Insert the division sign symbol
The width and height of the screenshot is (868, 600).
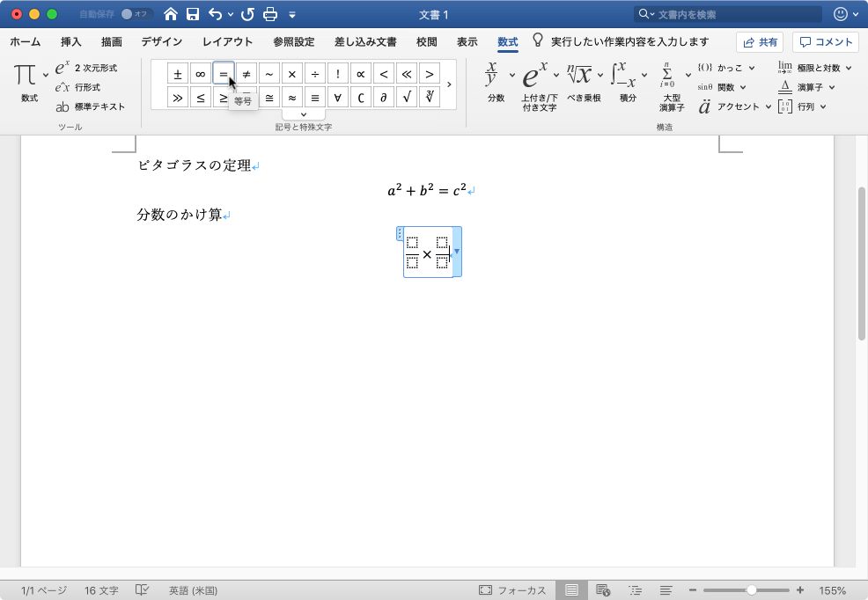coord(315,74)
